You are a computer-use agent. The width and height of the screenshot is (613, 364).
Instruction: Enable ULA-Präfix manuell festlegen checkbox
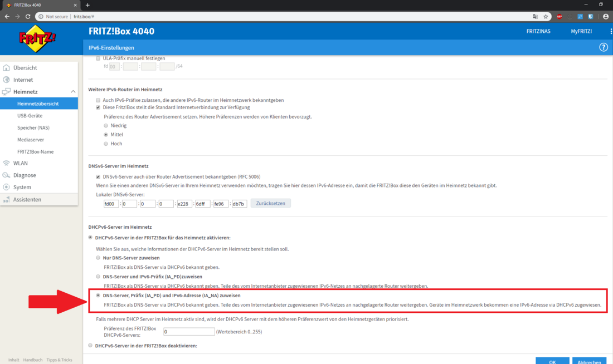coord(98,58)
